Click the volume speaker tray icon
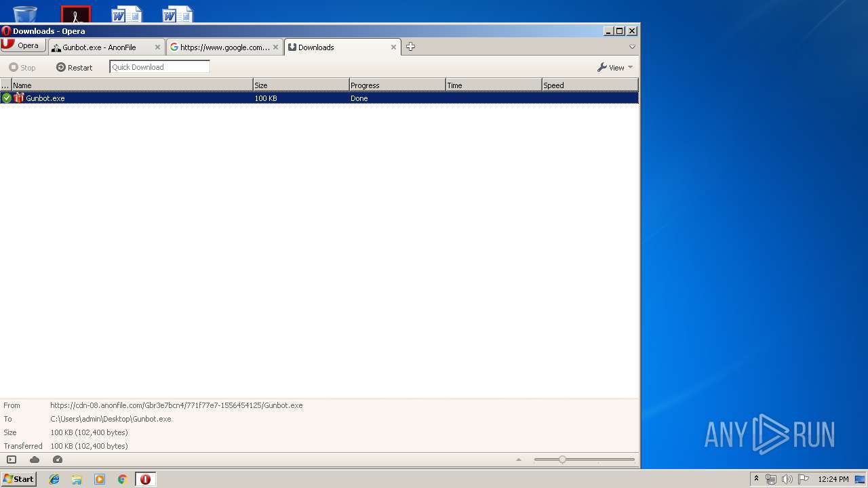 [787, 479]
